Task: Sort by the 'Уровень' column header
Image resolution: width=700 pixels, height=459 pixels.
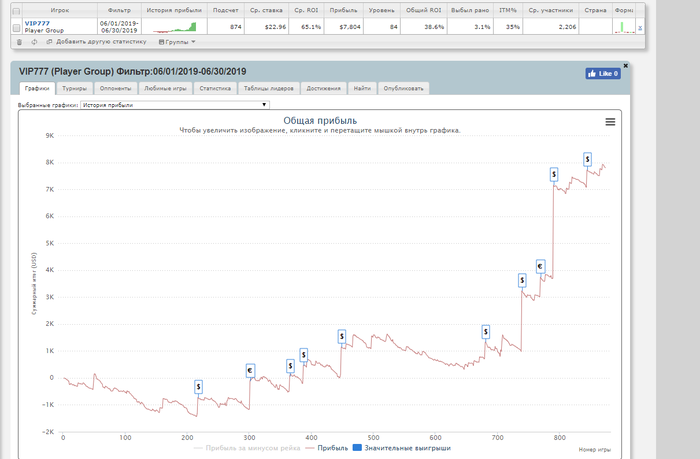Action: 382,10
